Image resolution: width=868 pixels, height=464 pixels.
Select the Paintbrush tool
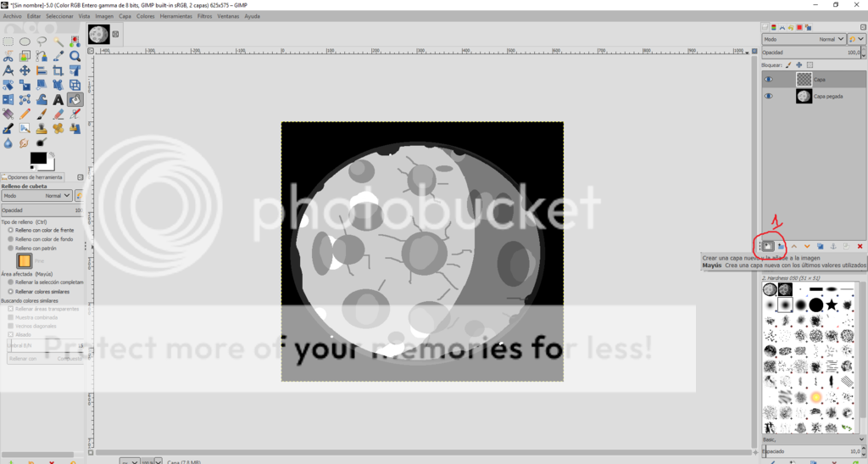tap(42, 114)
